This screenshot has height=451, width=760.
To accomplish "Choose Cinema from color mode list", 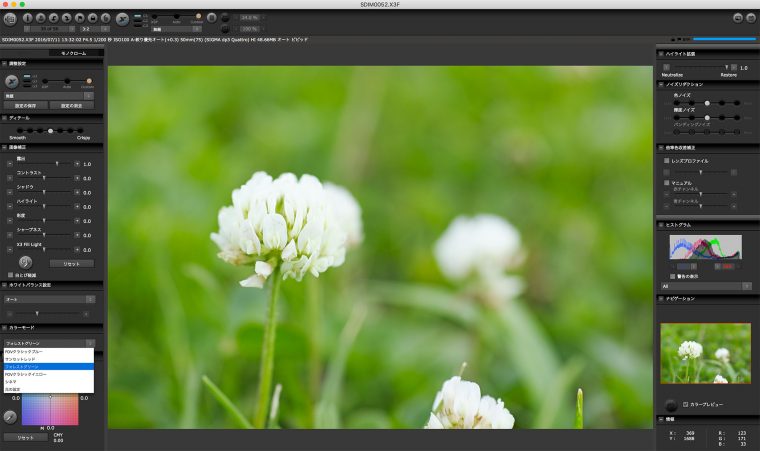I will (x=48, y=382).
